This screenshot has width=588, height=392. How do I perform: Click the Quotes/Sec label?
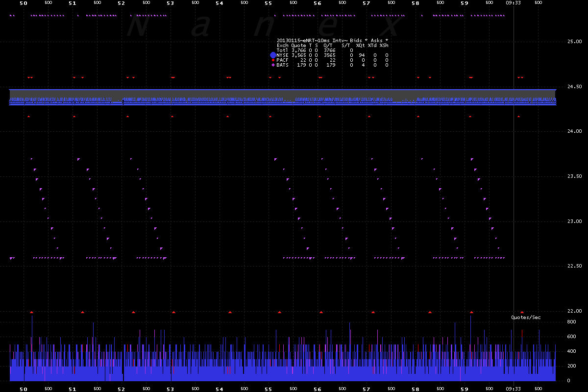526,318
